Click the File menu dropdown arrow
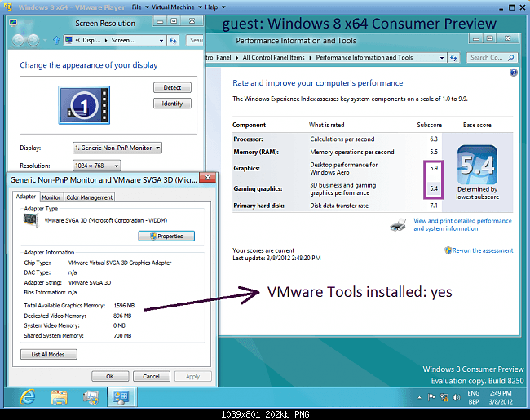 [147, 7]
